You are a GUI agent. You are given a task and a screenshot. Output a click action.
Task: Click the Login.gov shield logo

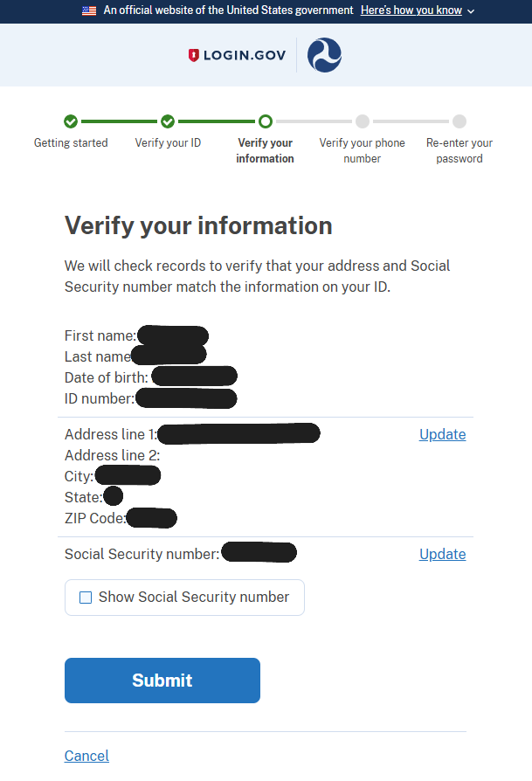coord(194,54)
